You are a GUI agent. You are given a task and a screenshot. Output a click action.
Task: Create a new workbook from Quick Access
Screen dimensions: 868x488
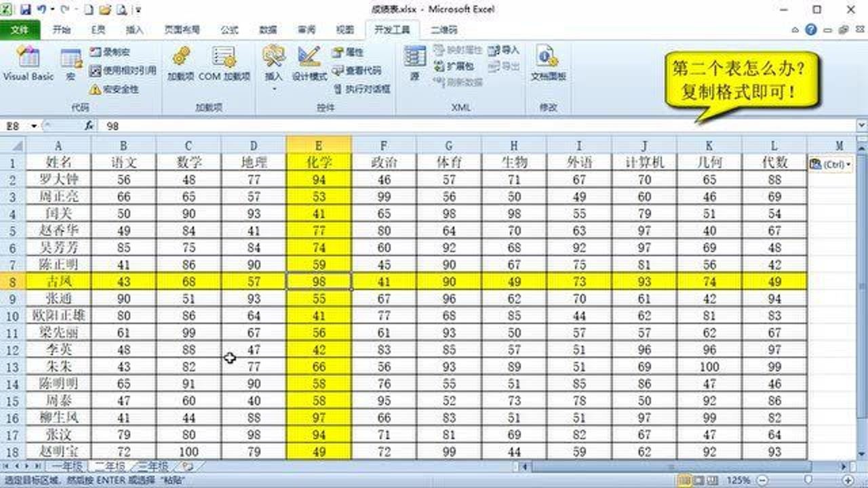click(90, 10)
